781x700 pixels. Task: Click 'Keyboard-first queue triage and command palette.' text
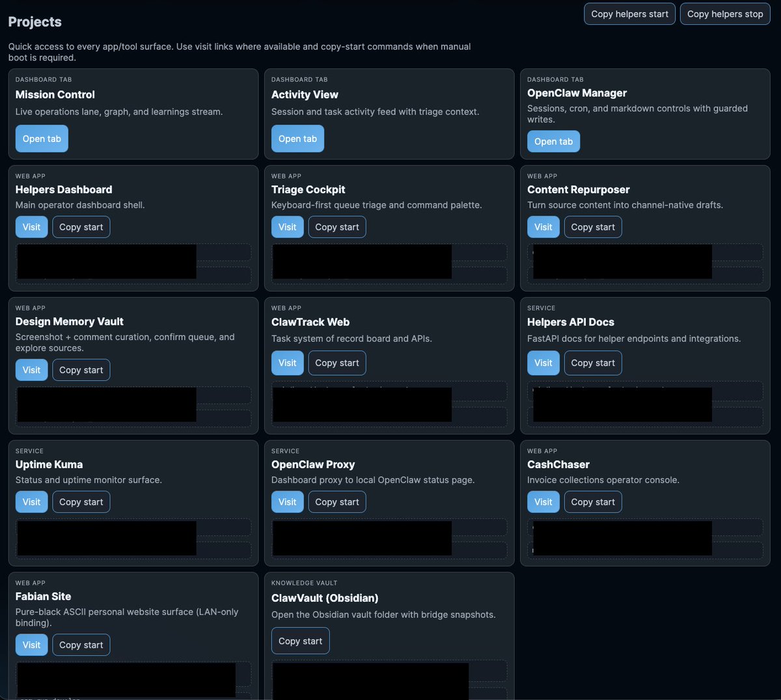click(377, 205)
